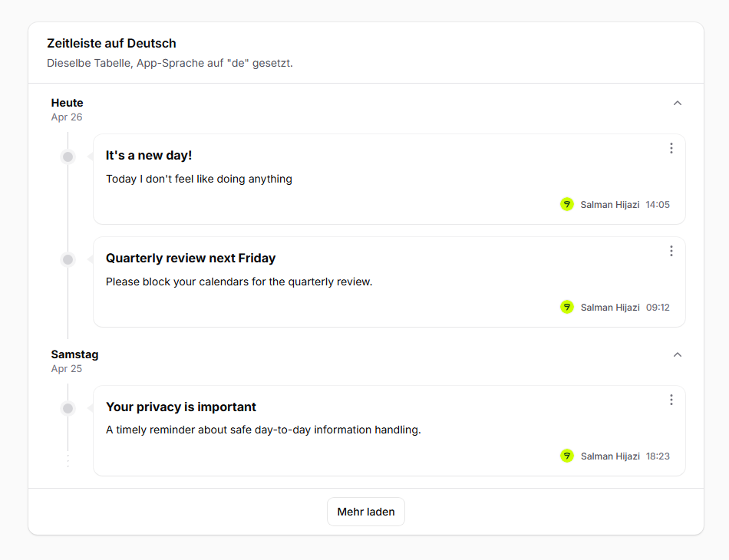Open the "It's a new day!" title
The width and height of the screenshot is (729, 560).
click(149, 155)
